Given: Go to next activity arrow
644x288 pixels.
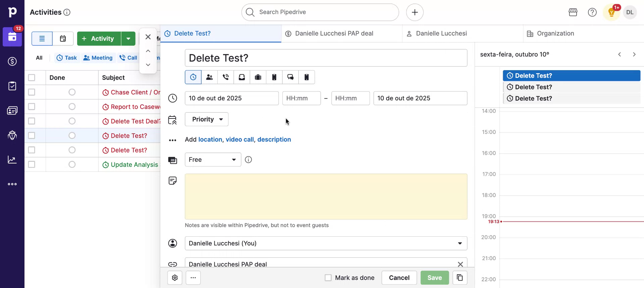Looking at the screenshot, I should [148, 65].
